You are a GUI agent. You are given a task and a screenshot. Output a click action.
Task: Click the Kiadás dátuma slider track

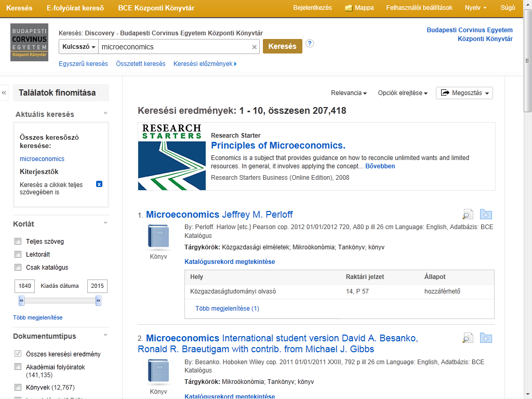click(60, 301)
